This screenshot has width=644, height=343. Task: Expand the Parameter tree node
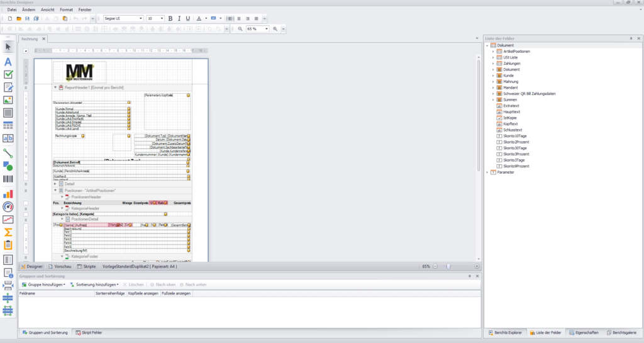tap(487, 172)
